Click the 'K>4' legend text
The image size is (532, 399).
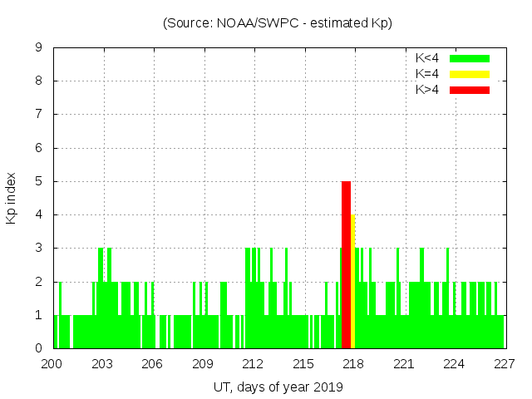tap(427, 90)
